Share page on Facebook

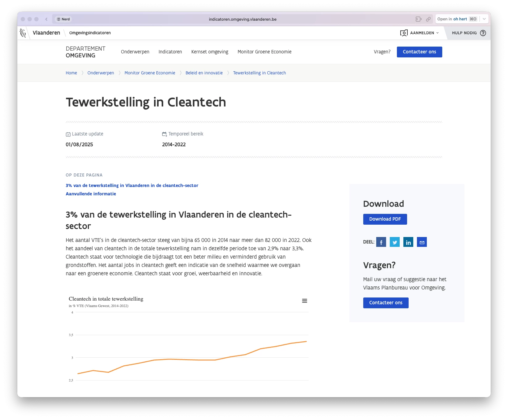(x=381, y=242)
